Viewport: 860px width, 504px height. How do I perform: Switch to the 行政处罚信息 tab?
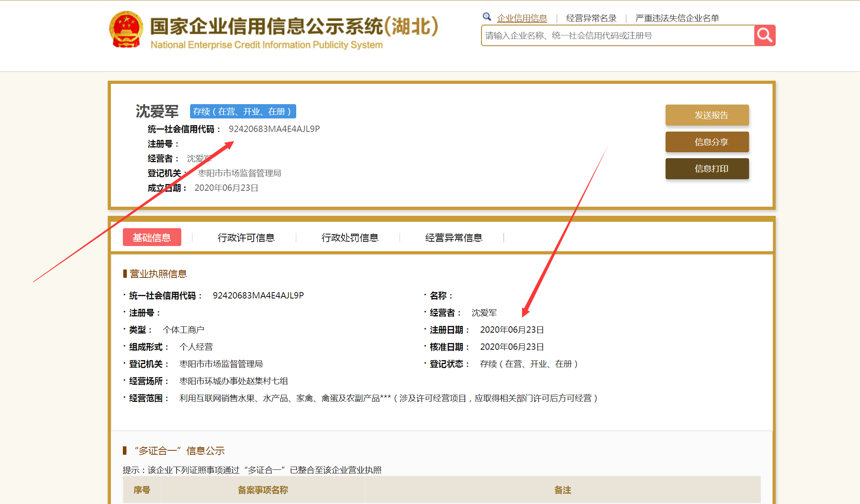349,238
